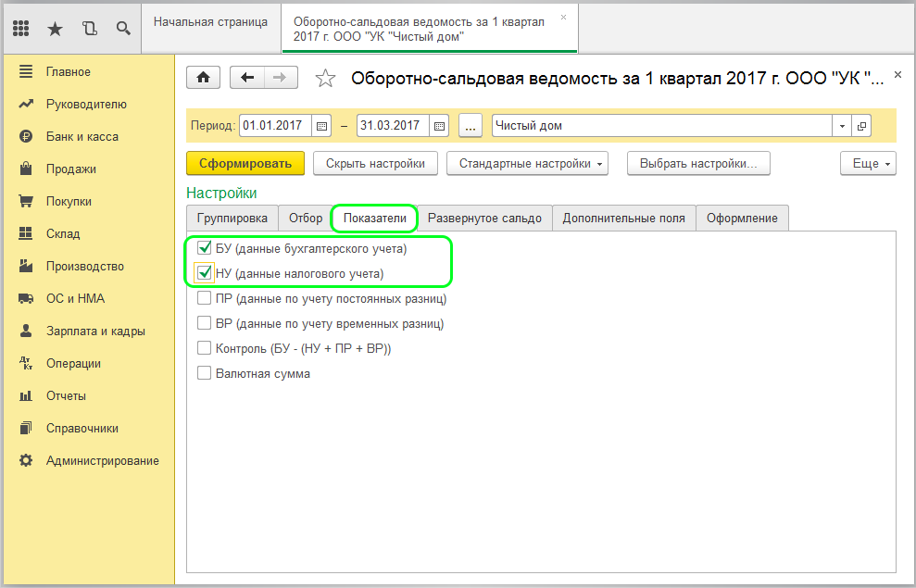916x588 pixels.
Task: Open calendar for the start date
Action: click(x=321, y=126)
